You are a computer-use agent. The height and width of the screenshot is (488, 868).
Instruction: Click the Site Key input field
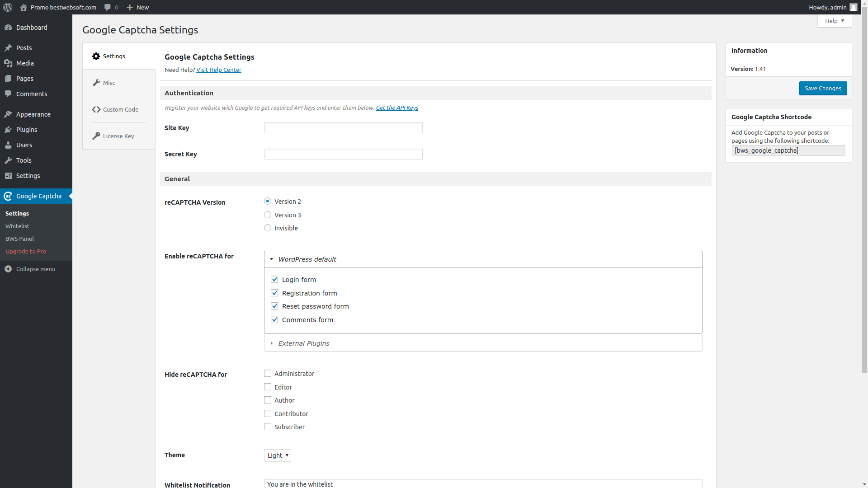[x=343, y=128]
